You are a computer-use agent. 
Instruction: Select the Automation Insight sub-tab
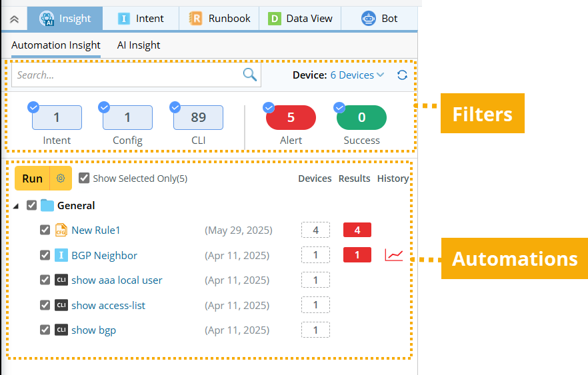(x=56, y=45)
